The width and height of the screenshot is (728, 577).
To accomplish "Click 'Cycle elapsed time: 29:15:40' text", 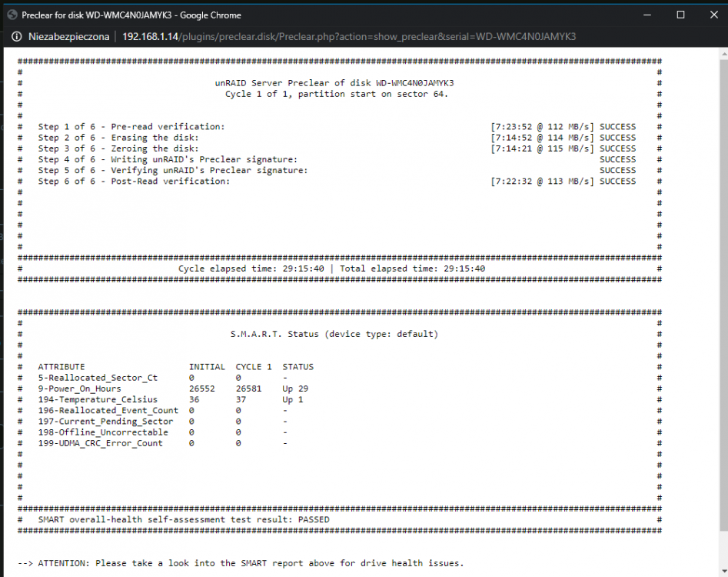I will coord(251,268).
